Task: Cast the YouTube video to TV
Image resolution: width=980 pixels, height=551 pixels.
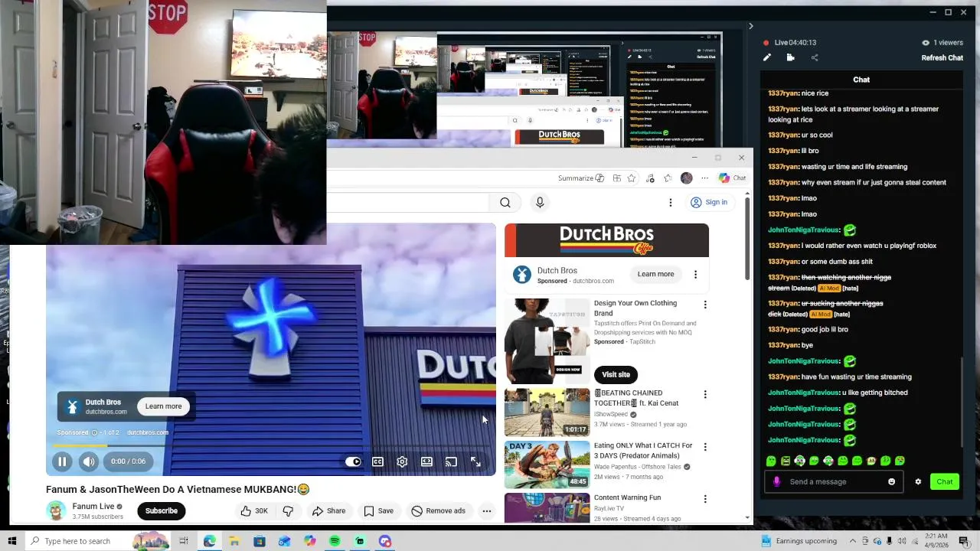Action: point(451,461)
